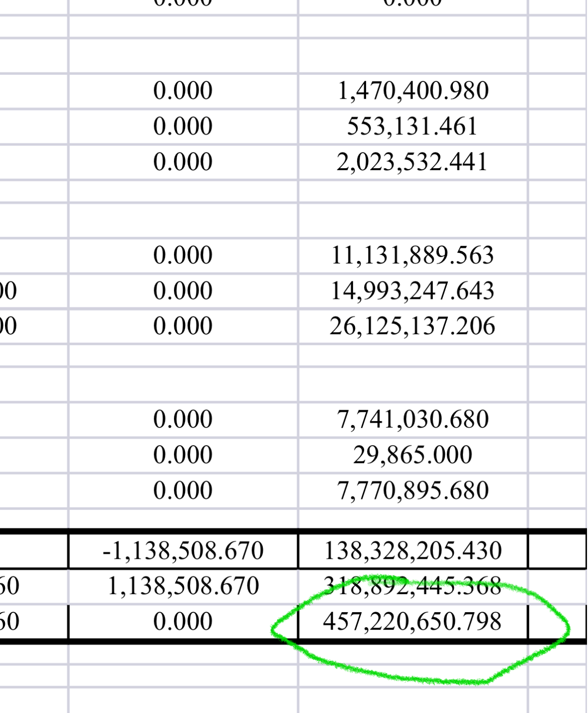Image resolution: width=588 pixels, height=713 pixels.
Task: Select 0.000 next to 553,131.461
Action: coord(183,127)
